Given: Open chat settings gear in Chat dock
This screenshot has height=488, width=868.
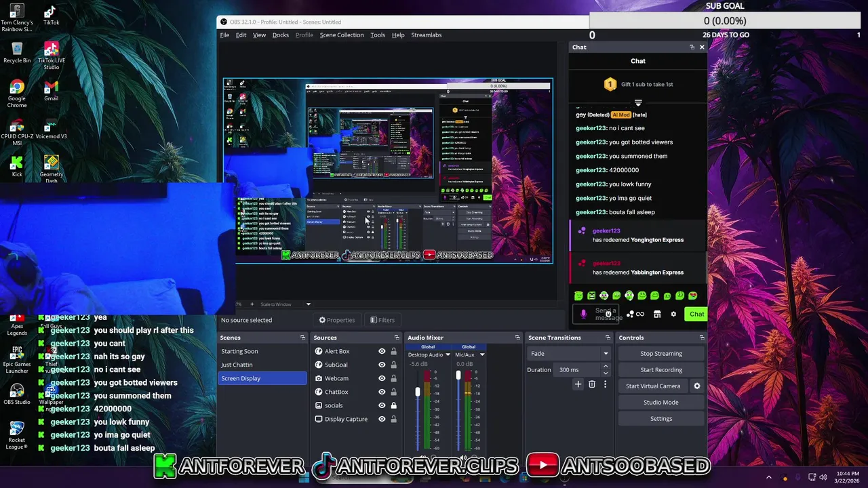Looking at the screenshot, I should (673, 314).
